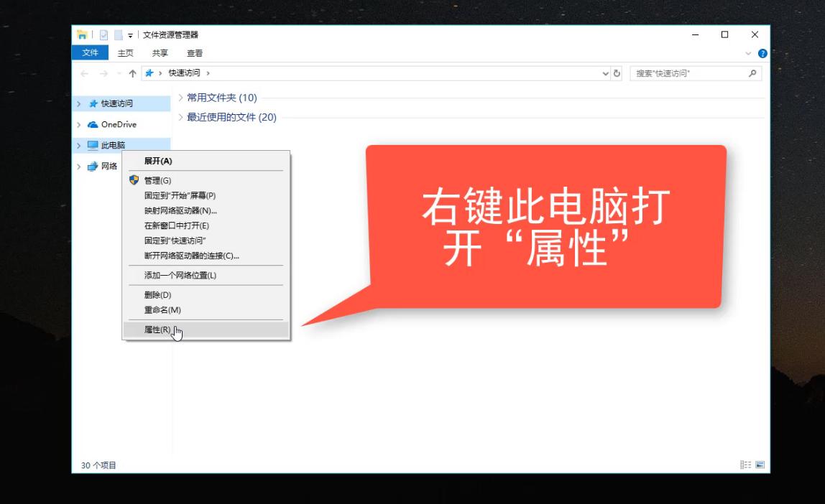This screenshot has width=825, height=504.
Task: Open the 文件 menu
Action: 89,52
